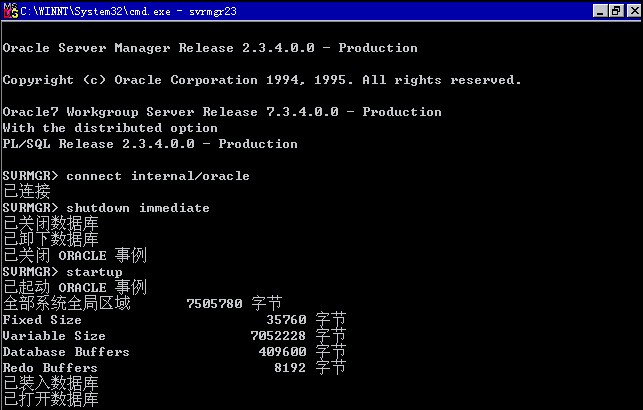Minimize the cmd.exe window
The width and height of the screenshot is (643, 410).
pos(600,11)
